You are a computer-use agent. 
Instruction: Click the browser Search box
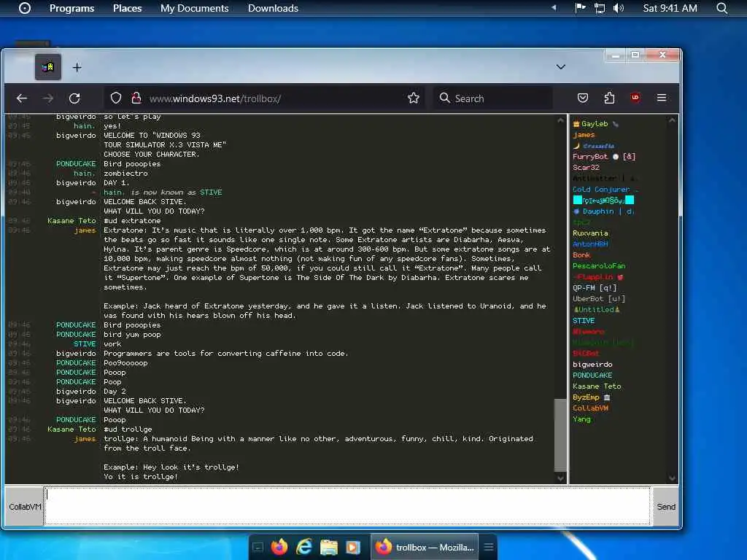(492, 98)
